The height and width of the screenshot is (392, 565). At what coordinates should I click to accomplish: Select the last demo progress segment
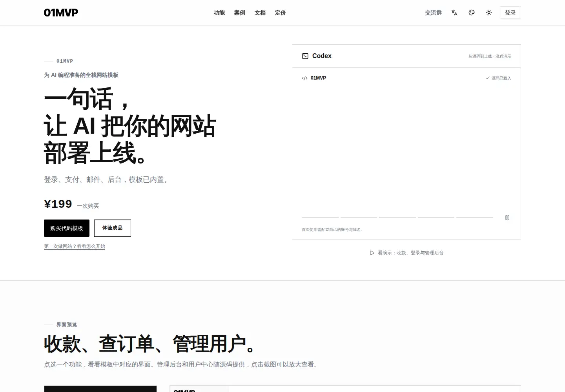pos(474,217)
